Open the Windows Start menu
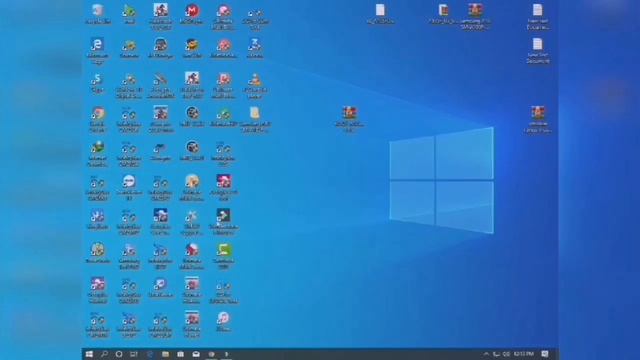 (89, 354)
